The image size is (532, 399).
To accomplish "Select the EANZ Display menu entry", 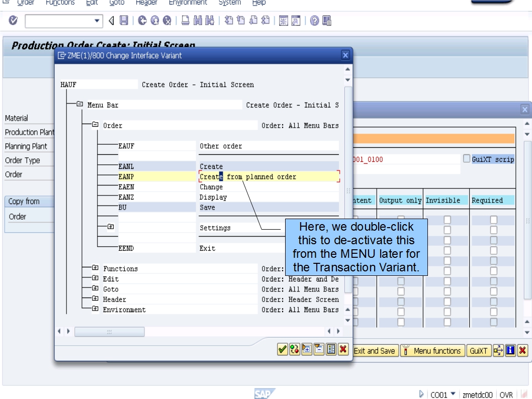I will point(228,197).
